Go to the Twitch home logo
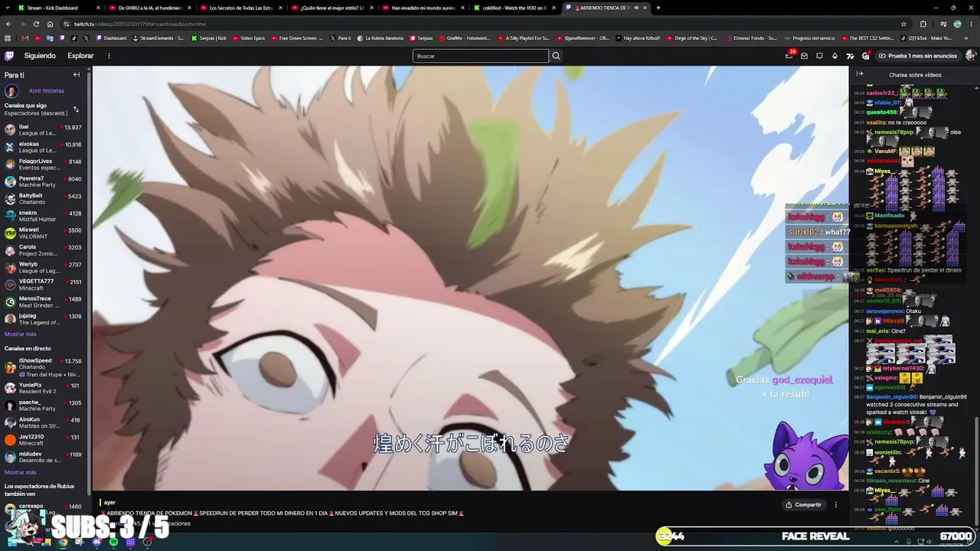The height and width of the screenshot is (551, 980). 9,56
